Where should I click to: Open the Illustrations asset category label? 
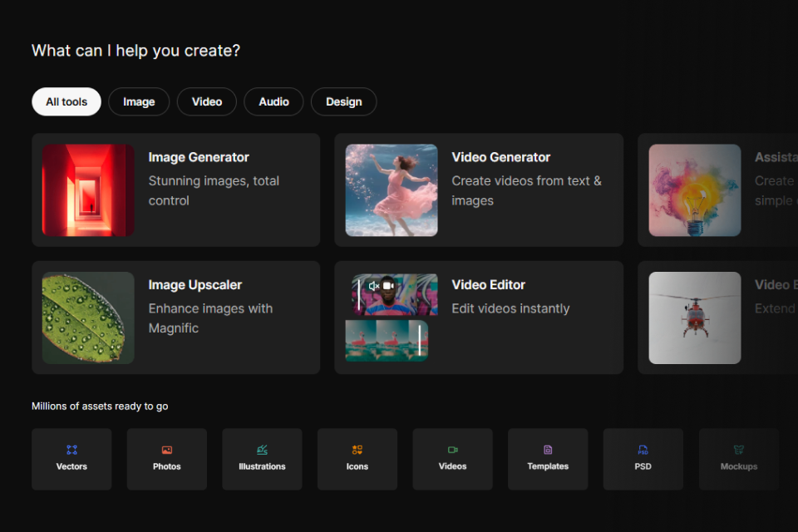[262, 466]
